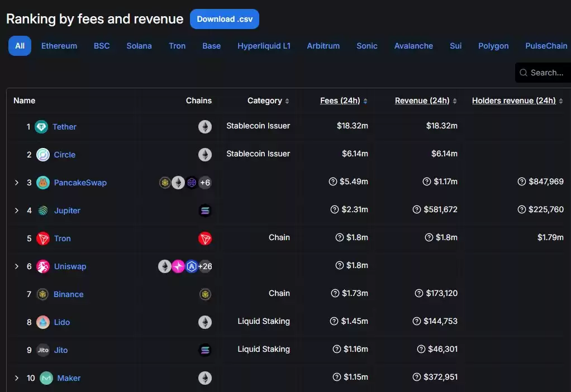Click the Solana chain icon in Jito row
The width and height of the screenshot is (571, 392).
tap(205, 350)
